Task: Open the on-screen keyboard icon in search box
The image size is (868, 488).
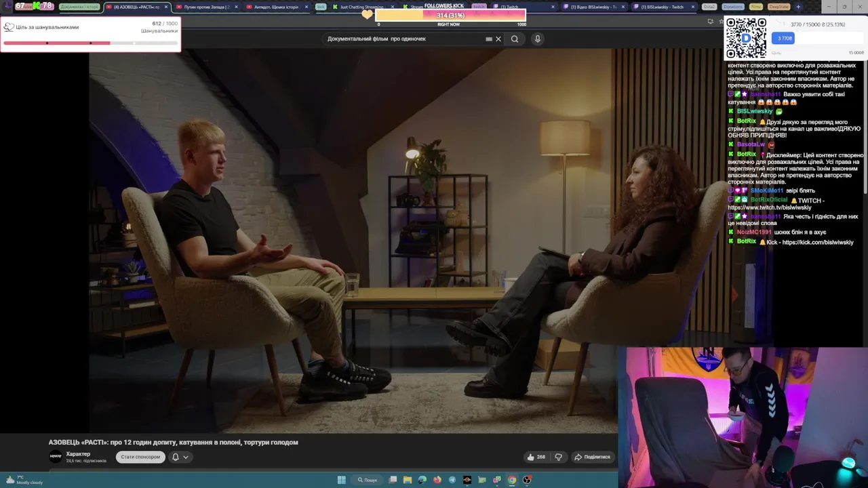Action: click(x=489, y=39)
